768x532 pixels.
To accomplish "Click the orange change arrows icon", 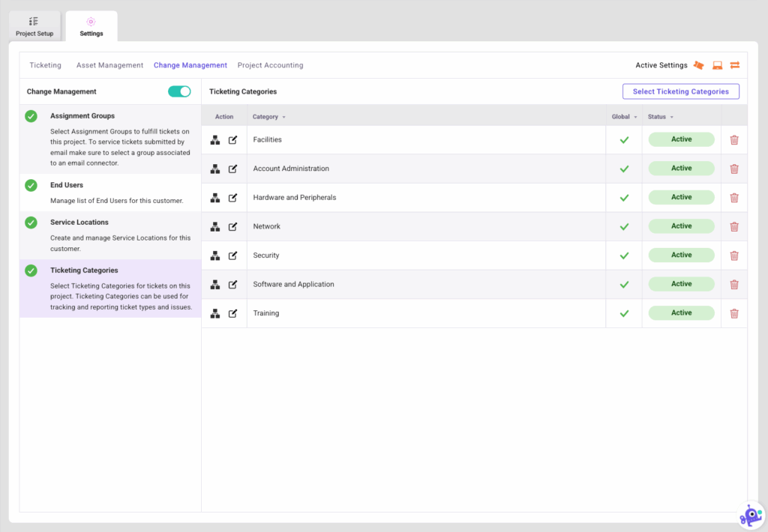I will click(735, 65).
